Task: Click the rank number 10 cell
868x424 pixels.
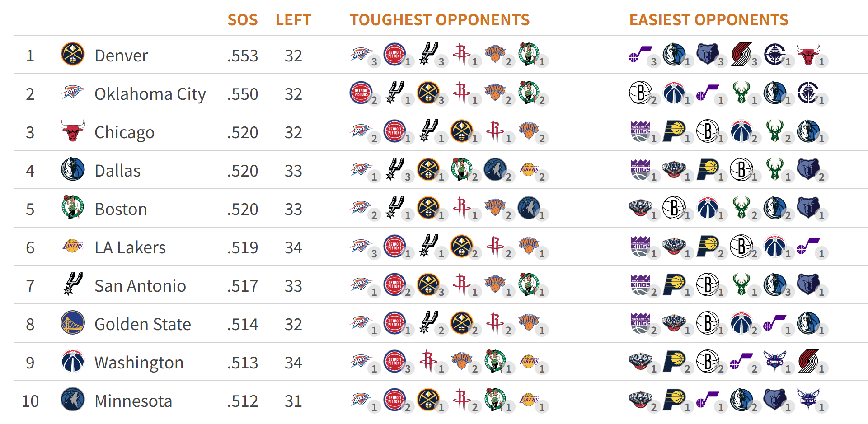Action: point(30,401)
